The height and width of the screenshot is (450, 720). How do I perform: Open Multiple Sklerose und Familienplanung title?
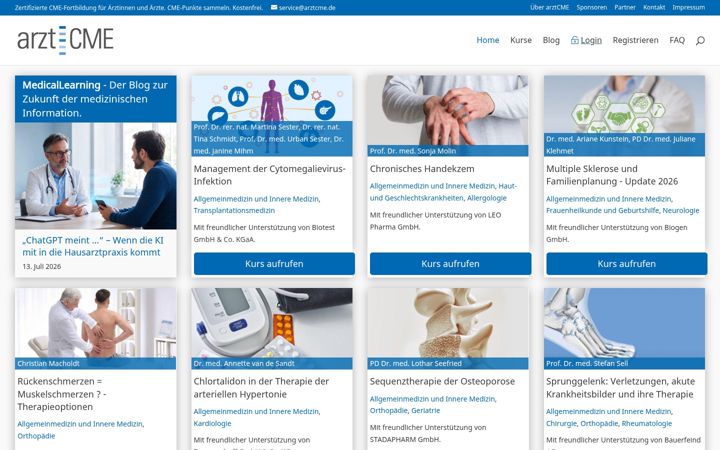612,175
